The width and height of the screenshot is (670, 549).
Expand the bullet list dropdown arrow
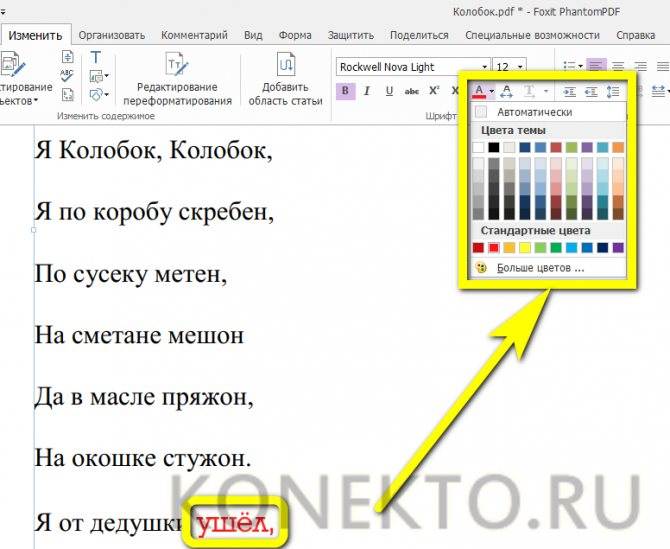point(580,66)
